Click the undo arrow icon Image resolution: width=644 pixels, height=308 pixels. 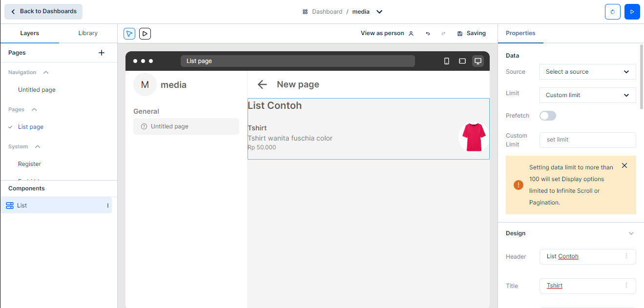(x=428, y=34)
